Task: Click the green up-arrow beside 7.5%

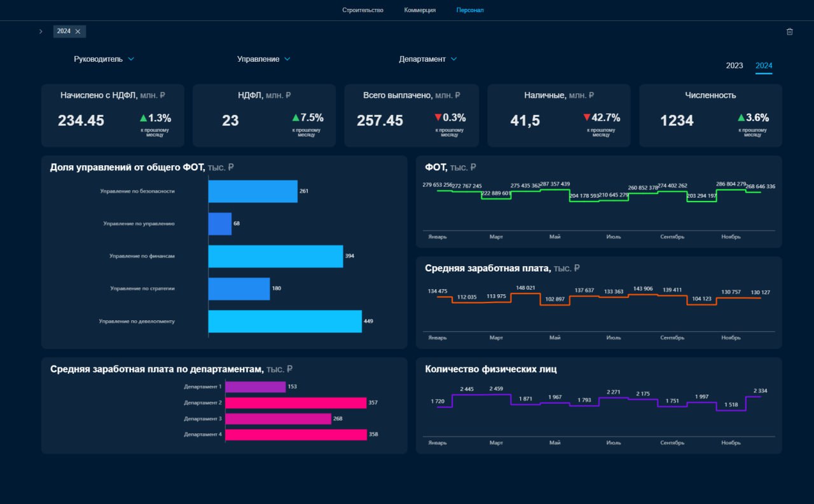Action: pos(296,118)
